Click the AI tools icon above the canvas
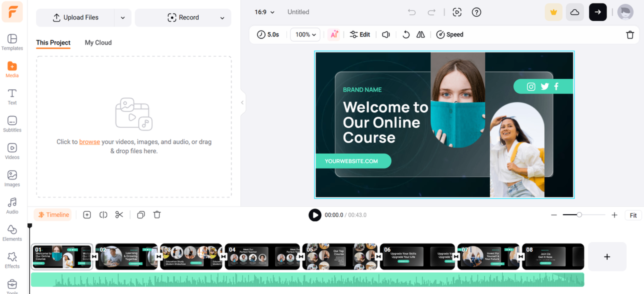Screen dimensions: 644x294 tap(334, 34)
